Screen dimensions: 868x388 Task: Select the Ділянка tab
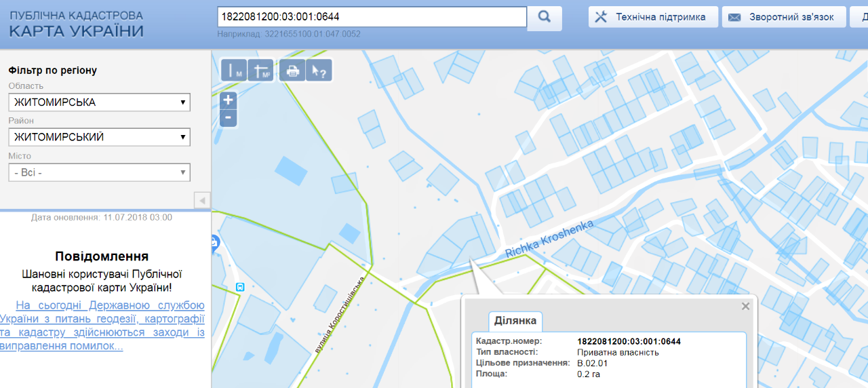[515, 321]
